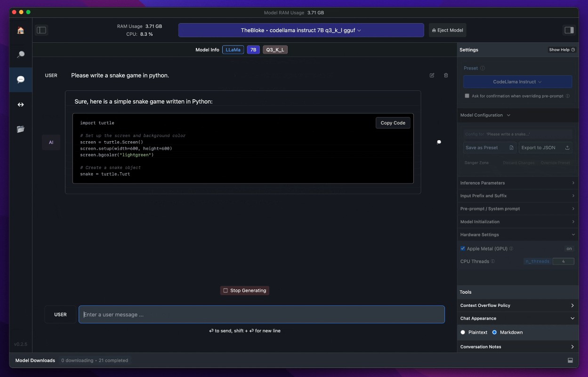The image size is (588, 377).
Task: Click the Copy Code button
Action: [393, 123]
